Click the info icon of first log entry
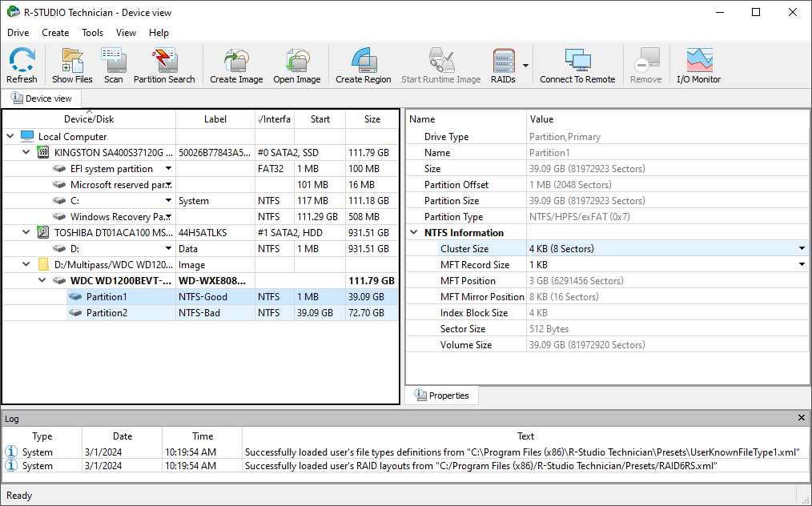Viewport: 812px width, 506px height. [11, 452]
